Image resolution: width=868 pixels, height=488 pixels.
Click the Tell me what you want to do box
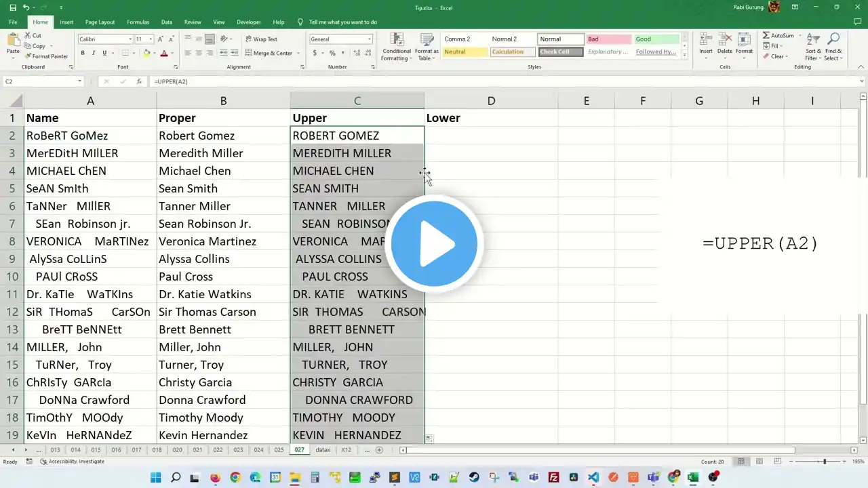342,22
